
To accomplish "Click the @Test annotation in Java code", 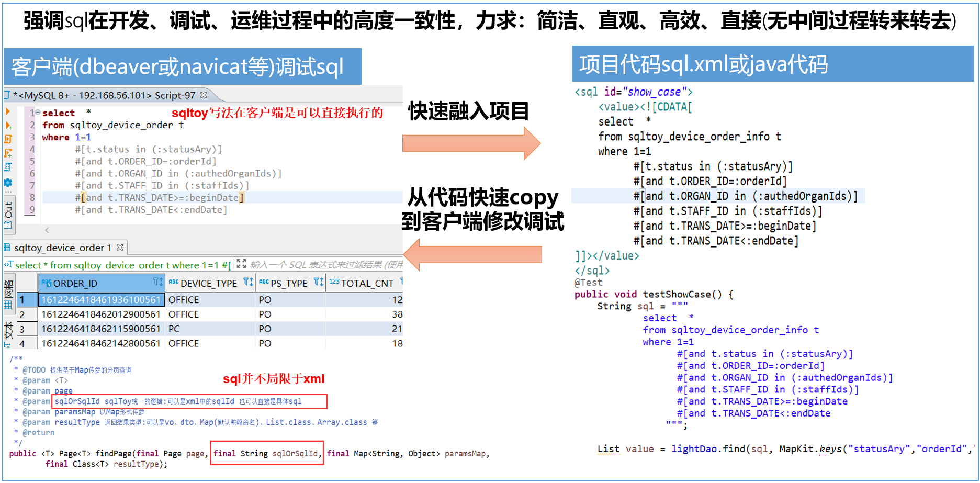I will pyautogui.click(x=588, y=283).
